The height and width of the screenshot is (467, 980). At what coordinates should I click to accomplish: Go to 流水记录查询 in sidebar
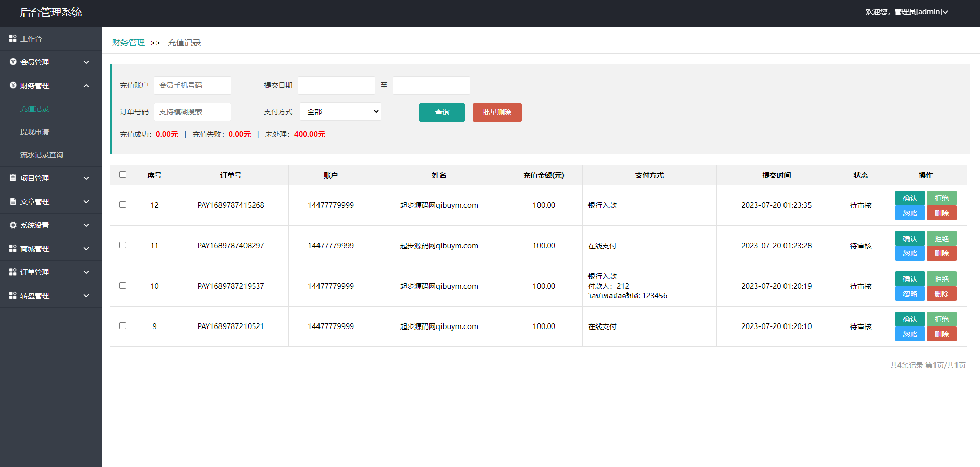coord(42,155)
